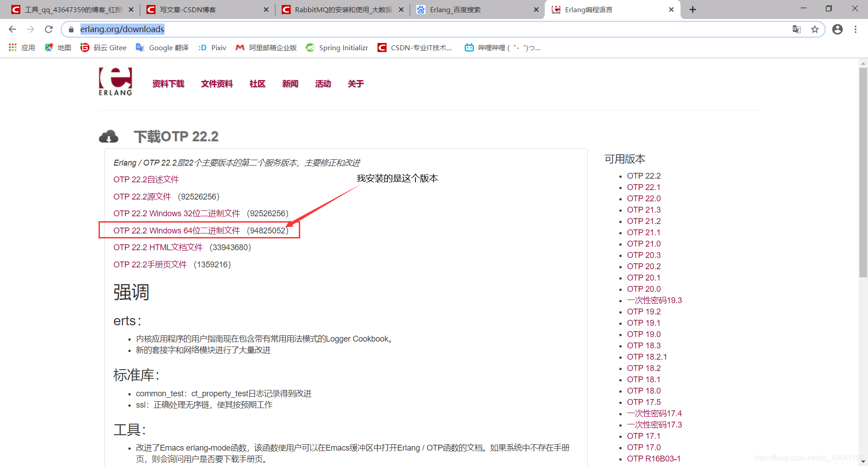Screen dimensions: 868x466
Task: Click the page vertical scrollbar thumb
Action: (863, 172)
